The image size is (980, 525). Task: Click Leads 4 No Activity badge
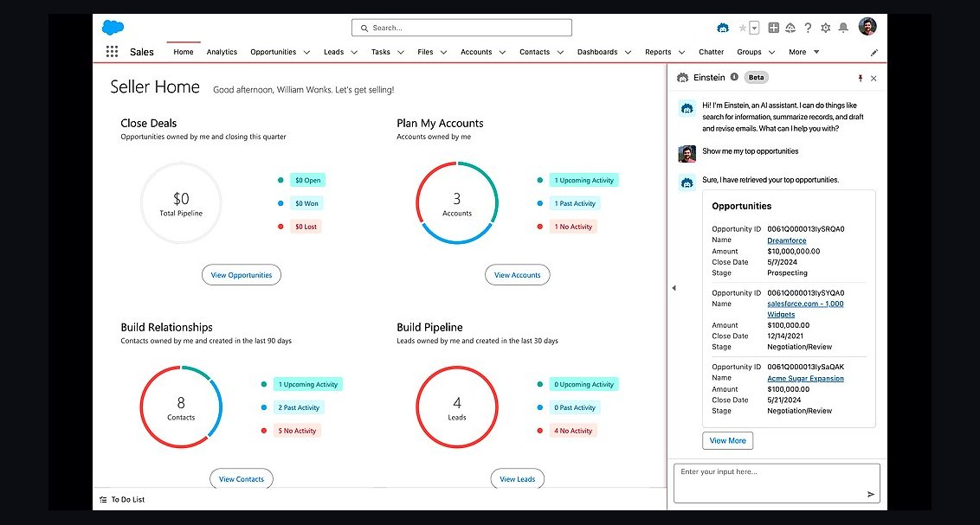tap(573, 431)
